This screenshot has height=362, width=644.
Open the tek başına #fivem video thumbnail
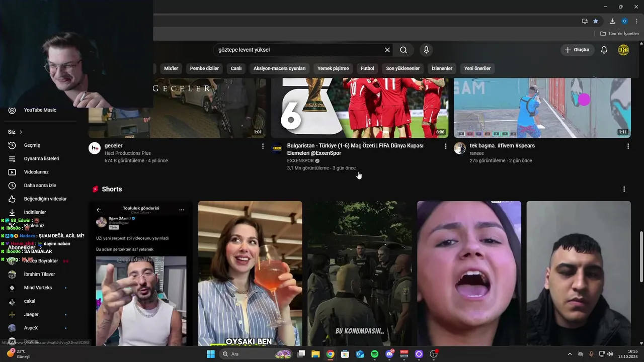point(542,108)
